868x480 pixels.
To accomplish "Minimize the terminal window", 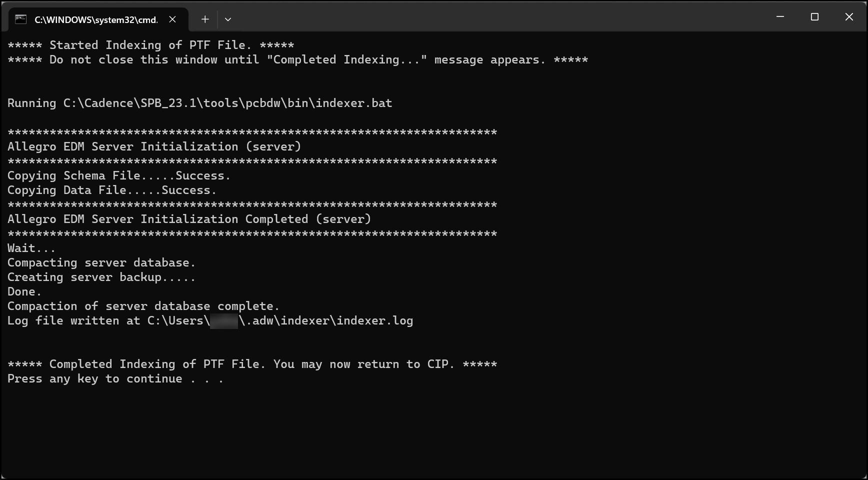I will tap(780, 17).
